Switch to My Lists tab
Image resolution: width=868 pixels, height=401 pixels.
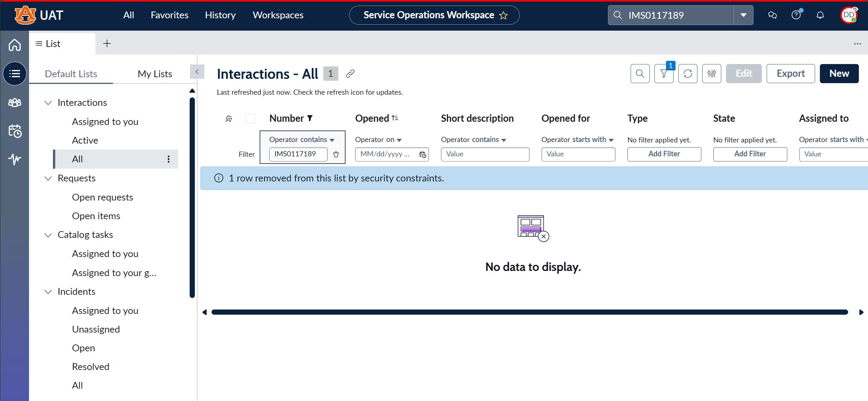coord(155,74)
